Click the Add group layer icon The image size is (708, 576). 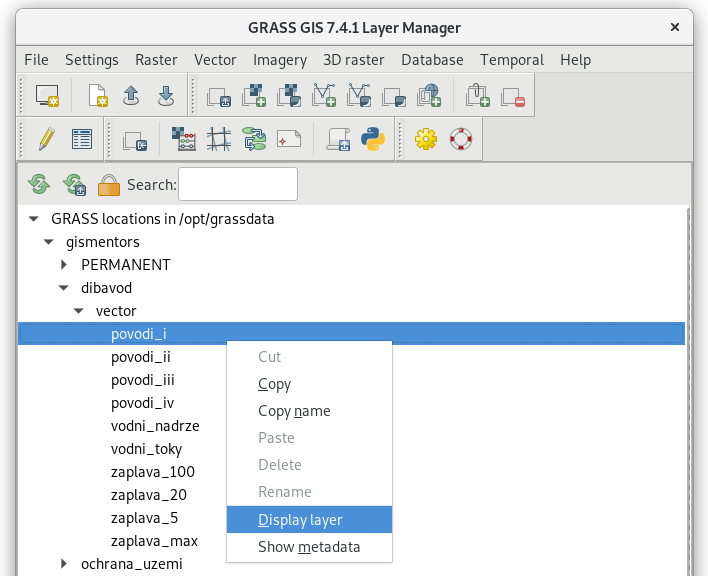(478, 95)
